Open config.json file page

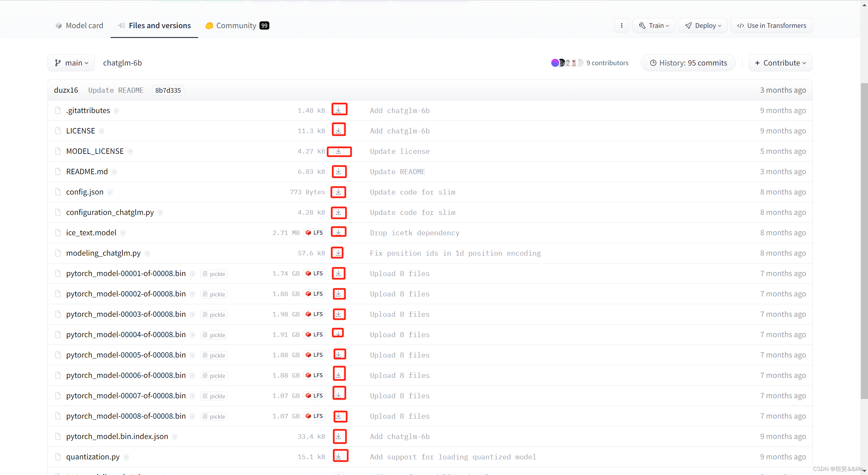[85, 192]
